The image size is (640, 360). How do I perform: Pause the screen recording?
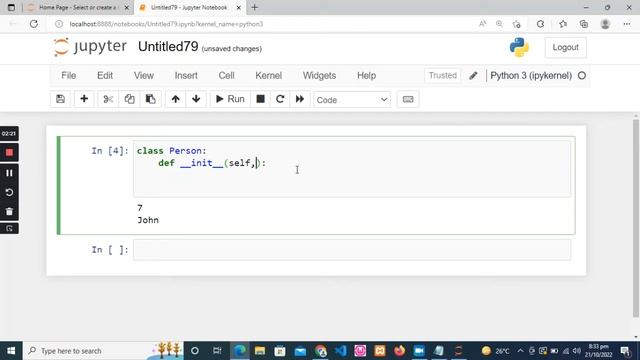pos(9,173)
